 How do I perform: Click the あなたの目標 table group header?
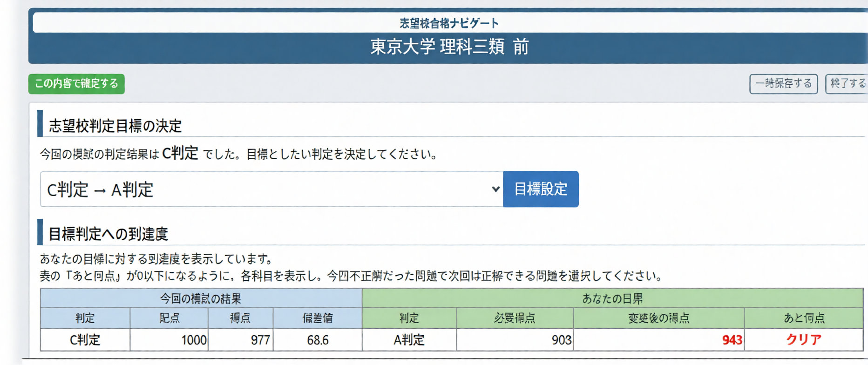point(612,298)
